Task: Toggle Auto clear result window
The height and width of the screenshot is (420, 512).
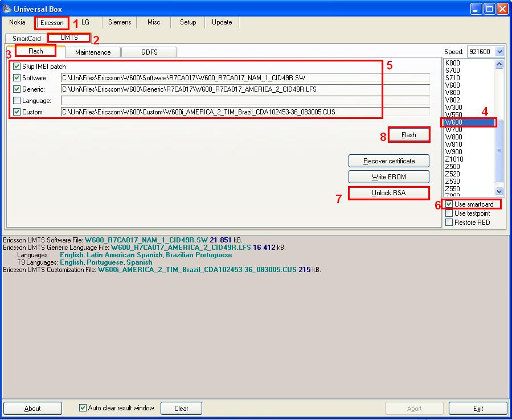Action: (83, 408)
